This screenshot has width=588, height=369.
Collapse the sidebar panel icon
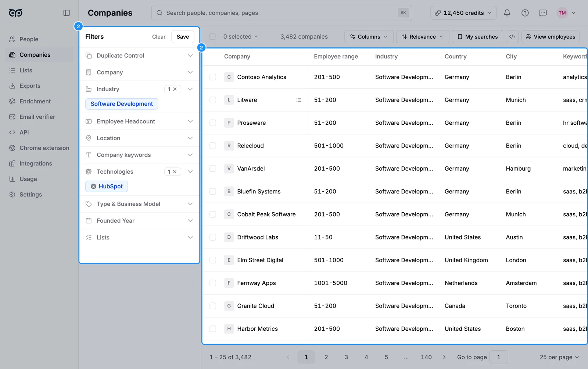67,13
